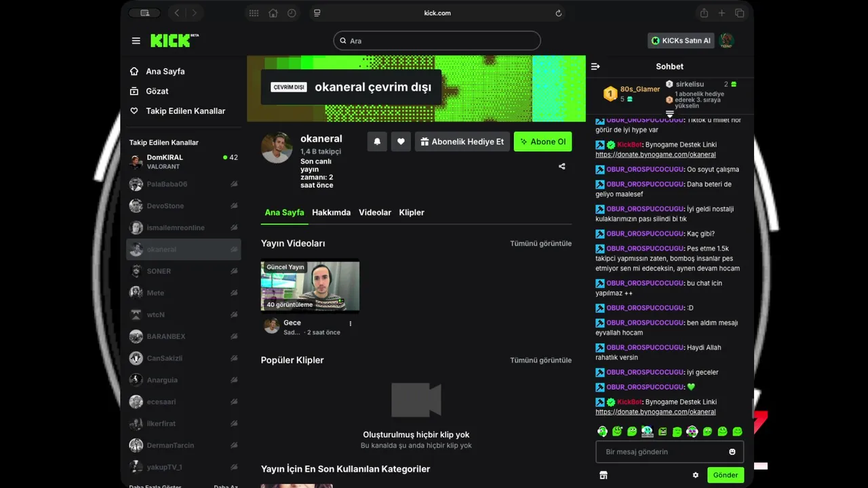Focus the Ara search field
The image size is (868, 488).
[x=437, y=41]
